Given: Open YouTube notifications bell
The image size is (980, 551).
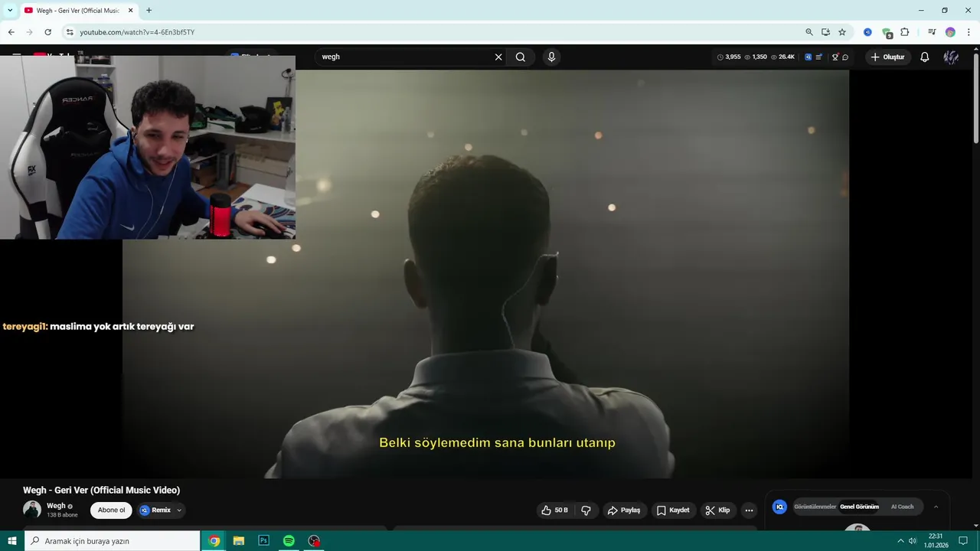Looking at the screenshot, I should tap(925, 57).
